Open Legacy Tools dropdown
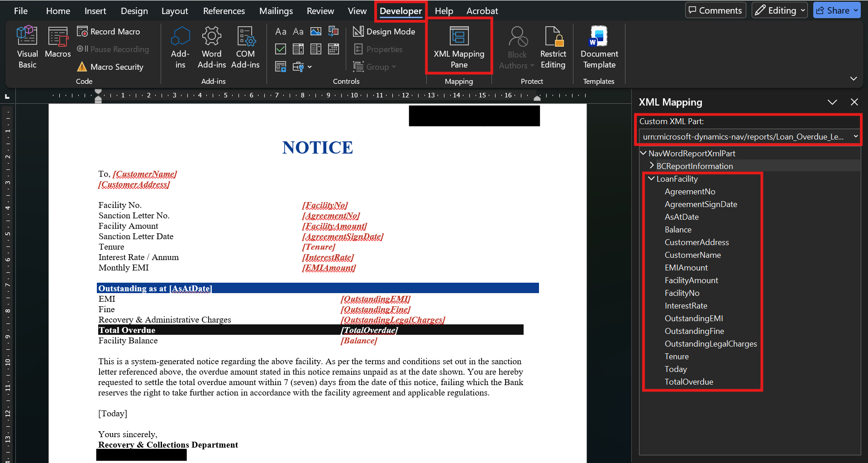The width and height of the screenshot is (868, 463). [302, 67]
